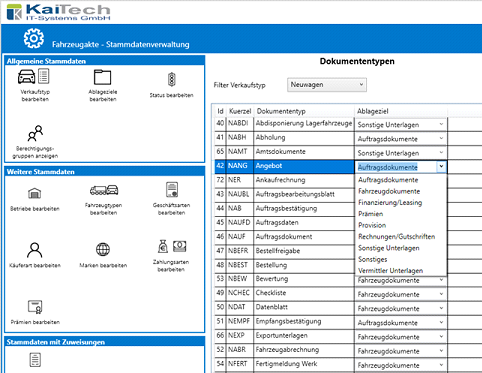Screen dimensions: 482x373
Task: Select the Bestellung cell
Action: point(304,265)
